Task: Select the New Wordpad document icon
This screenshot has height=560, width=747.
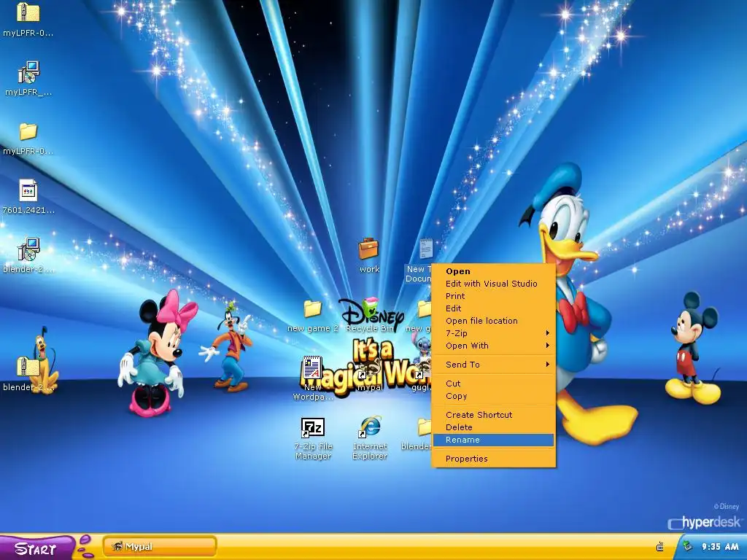Action: tap(312, 367)
